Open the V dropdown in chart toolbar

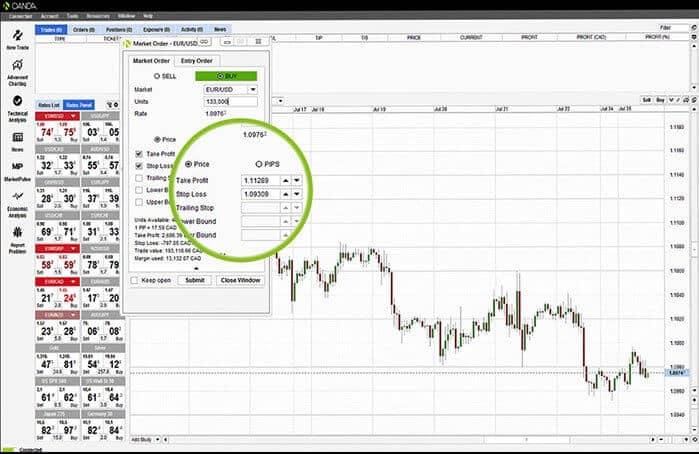(671, 100)
